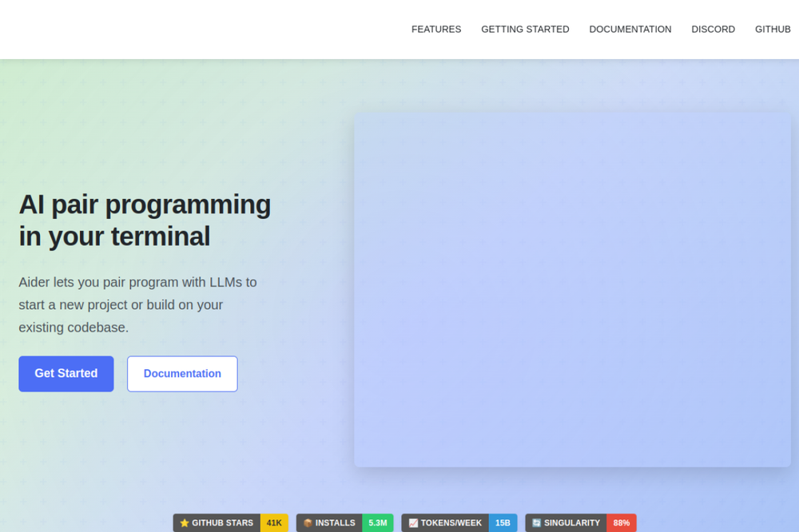
Task: Click the refresh icon on Singularity badge
Action: (x=537, y=523)
